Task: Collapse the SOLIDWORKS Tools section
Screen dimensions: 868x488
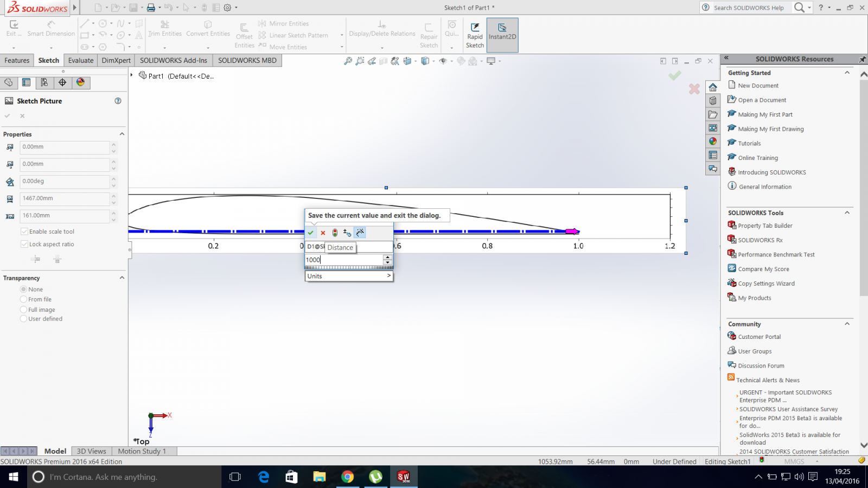Action: click(x=847, y=213)
